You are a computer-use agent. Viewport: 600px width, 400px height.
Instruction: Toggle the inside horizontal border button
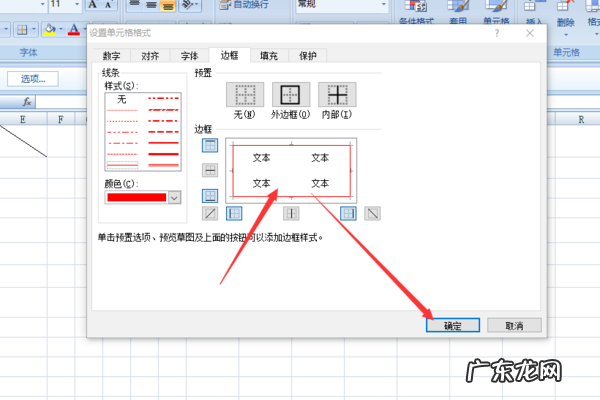pos(210,170)
